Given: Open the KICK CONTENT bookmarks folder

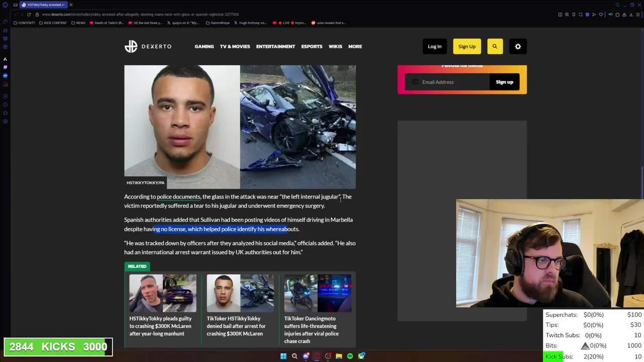Looking at the screenshot, I should [52, 23].
